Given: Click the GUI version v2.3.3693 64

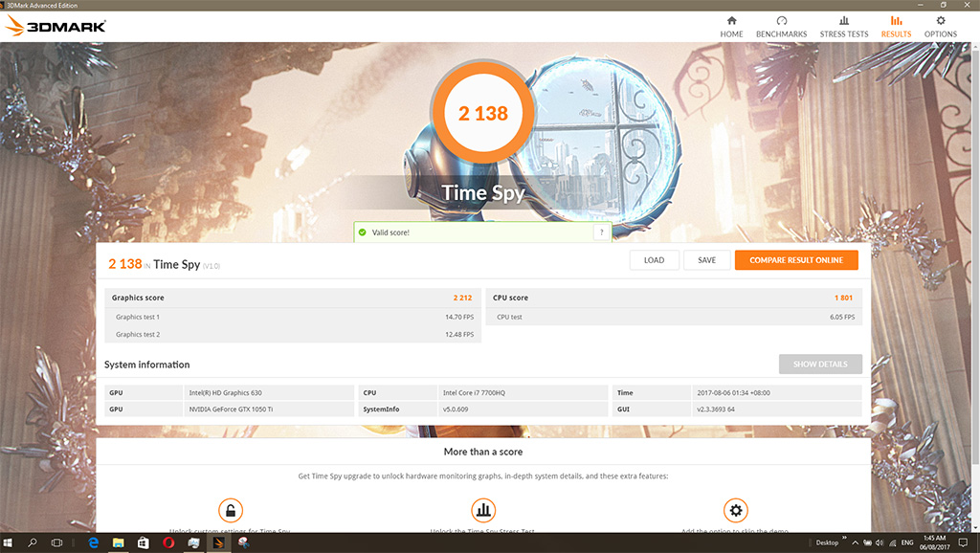Looking at the screenshot, I should tap(716, 409).
